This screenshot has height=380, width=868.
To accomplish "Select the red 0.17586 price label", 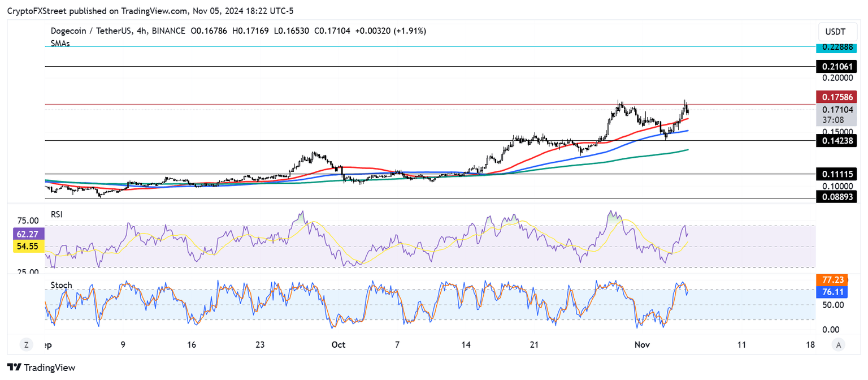I will tap(836, 97).
